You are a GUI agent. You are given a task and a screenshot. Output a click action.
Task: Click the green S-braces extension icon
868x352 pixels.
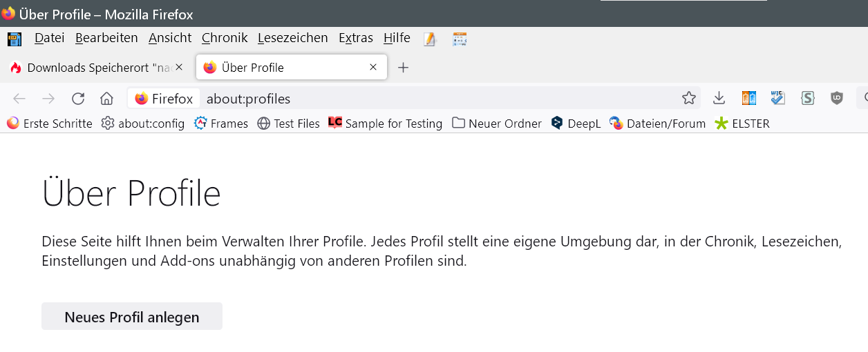pyautogui.click(x=807, y=99)
